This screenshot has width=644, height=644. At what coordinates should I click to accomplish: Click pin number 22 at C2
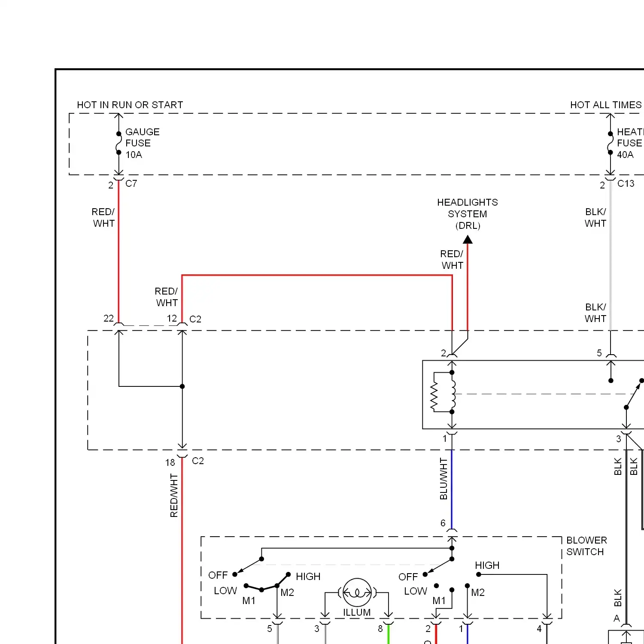[109, 318]
